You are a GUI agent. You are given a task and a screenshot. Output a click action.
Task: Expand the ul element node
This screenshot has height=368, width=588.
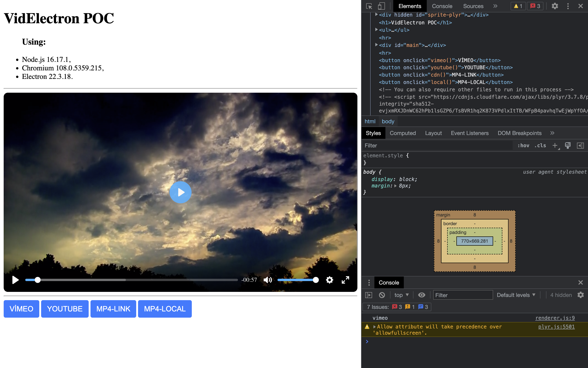click(376, 30)
